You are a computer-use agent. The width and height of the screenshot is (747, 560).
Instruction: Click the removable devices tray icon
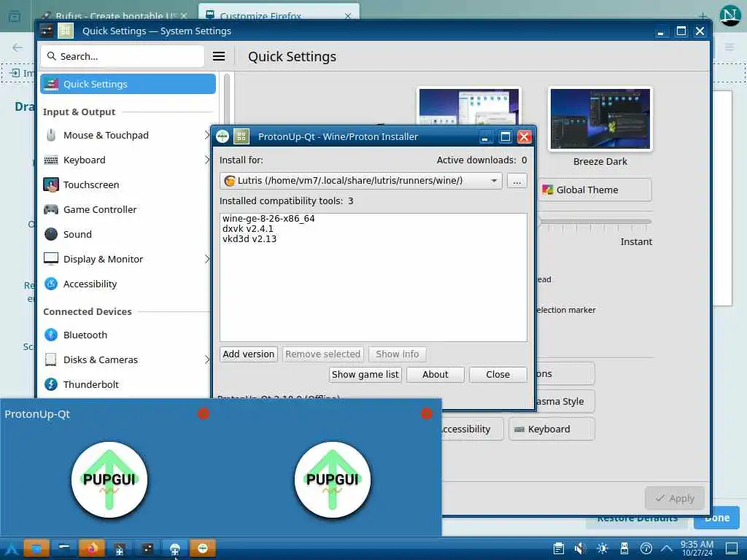click(624, 548)
